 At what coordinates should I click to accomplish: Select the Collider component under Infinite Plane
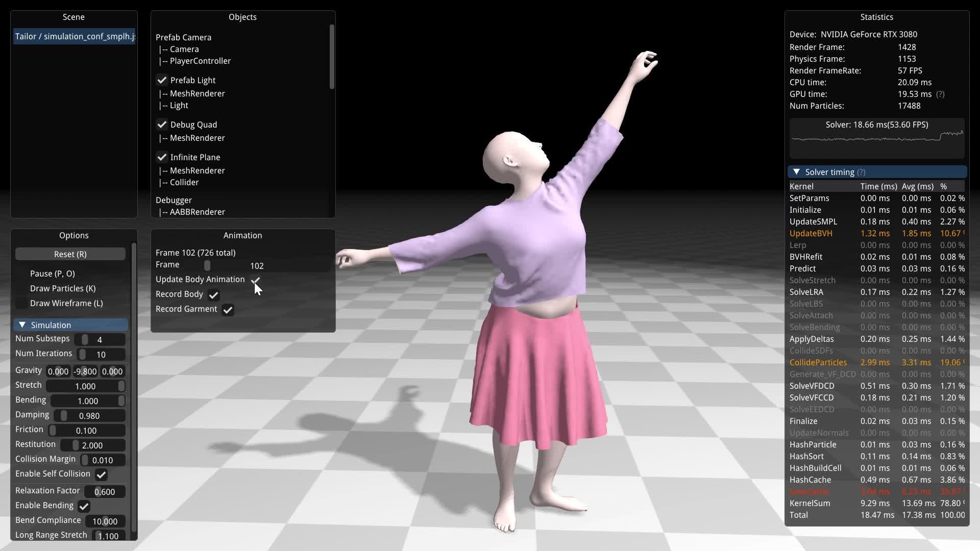(184, 182)
